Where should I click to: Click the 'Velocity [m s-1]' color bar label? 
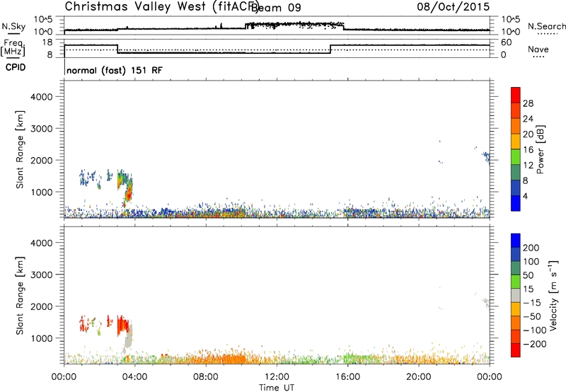(553, 296)
